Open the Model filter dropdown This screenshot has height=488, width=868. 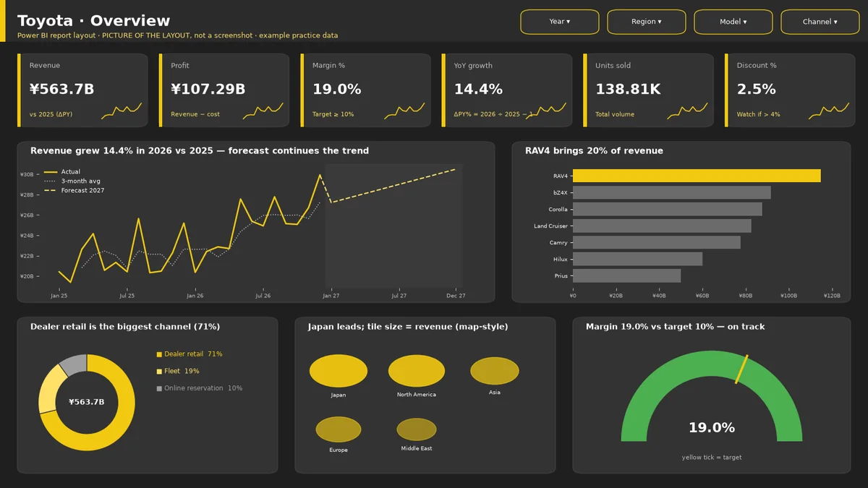(733, 22)
